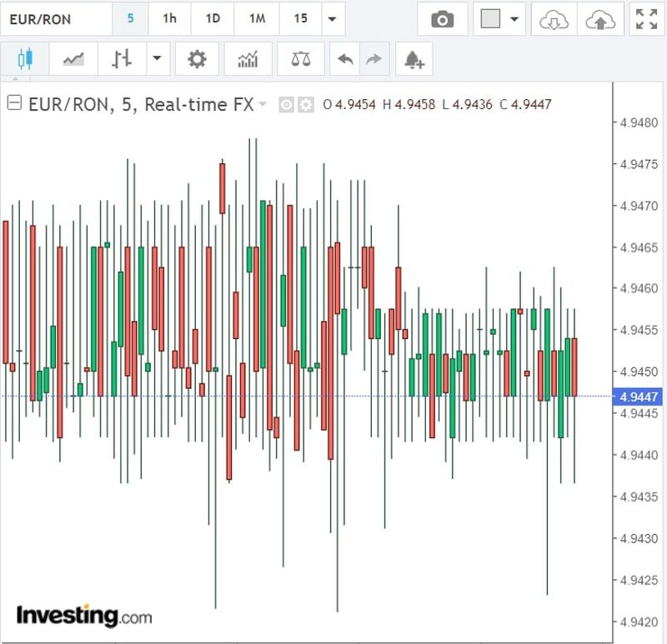Take a chart snapshot with camera icon
The image size is (667, 644).
click(x=442, y=19)
